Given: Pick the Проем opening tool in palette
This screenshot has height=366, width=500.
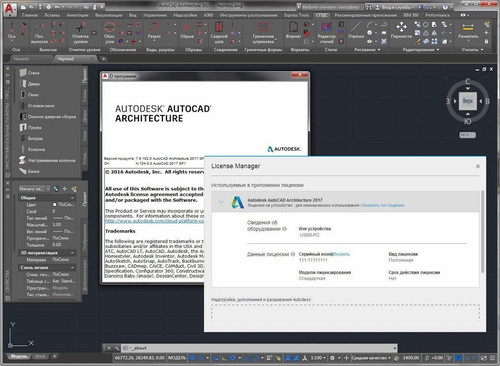Looking at the screenshot, I should pos(30,127).
